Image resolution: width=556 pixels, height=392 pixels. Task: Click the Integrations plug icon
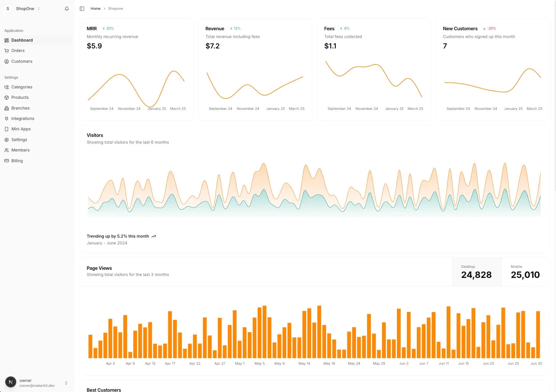(x=7, y=119)
